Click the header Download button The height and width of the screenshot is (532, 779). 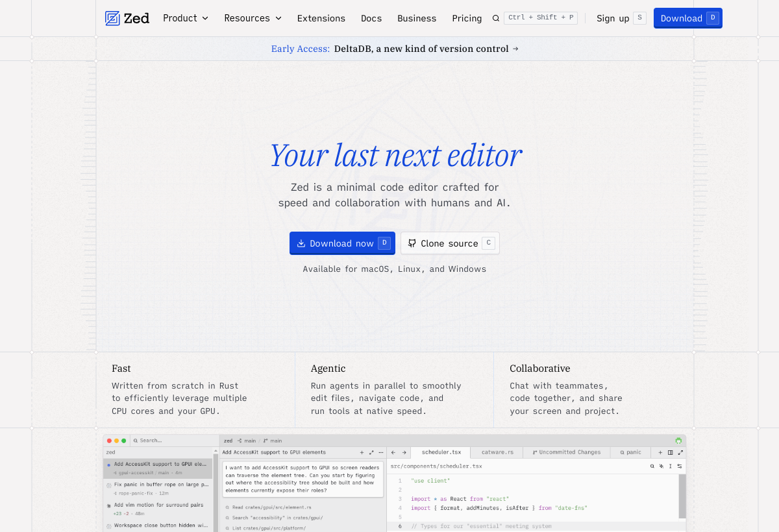[688, 18]
